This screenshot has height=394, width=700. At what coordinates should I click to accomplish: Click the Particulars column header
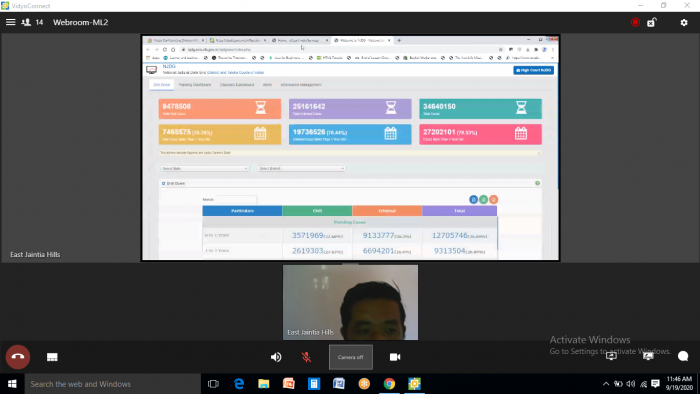pyautogui.click(x=242, y=211)
